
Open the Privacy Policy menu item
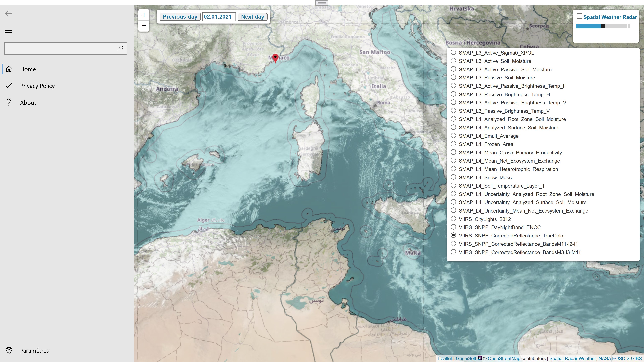[37, 86]
